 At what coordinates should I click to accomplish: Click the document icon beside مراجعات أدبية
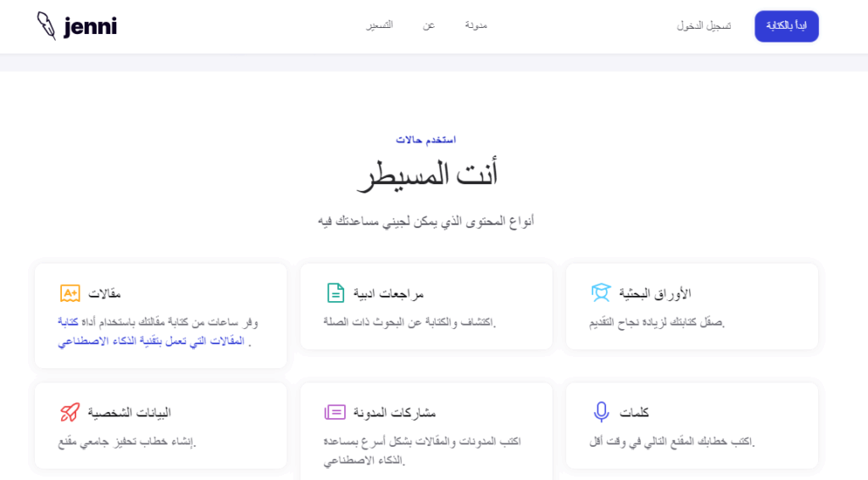[x=336, y=293]
